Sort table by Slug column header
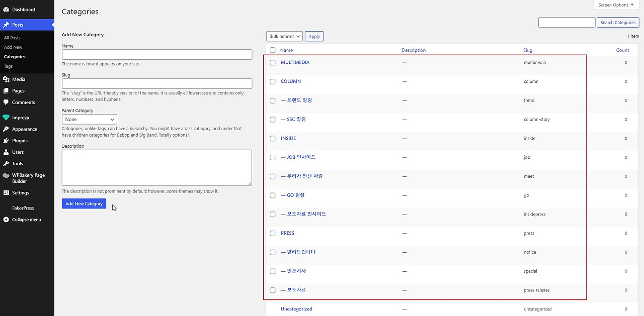Screen dimensions: 644x316 (528, 50)
